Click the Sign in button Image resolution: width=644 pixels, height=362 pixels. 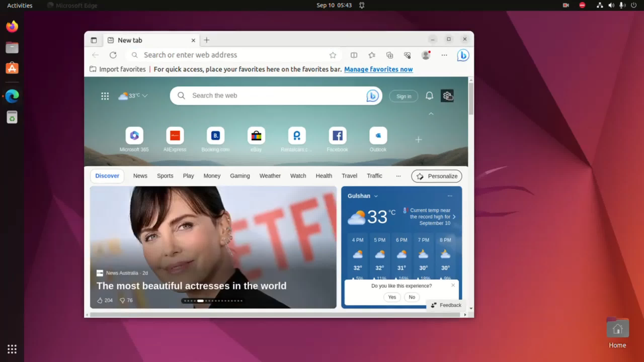(x=404, y=96)
